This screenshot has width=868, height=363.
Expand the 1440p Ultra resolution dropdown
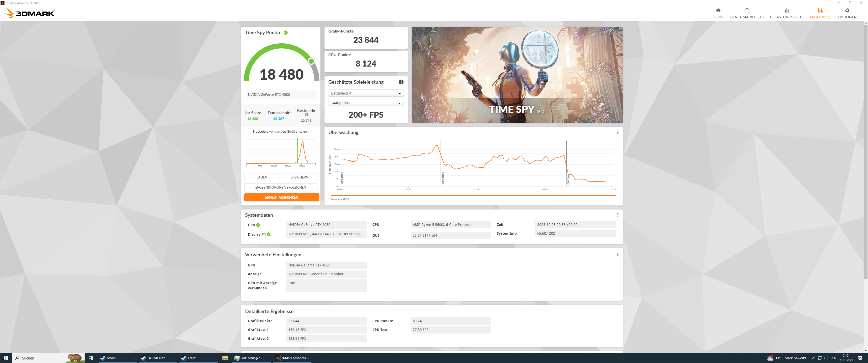(x=366, y=103)
